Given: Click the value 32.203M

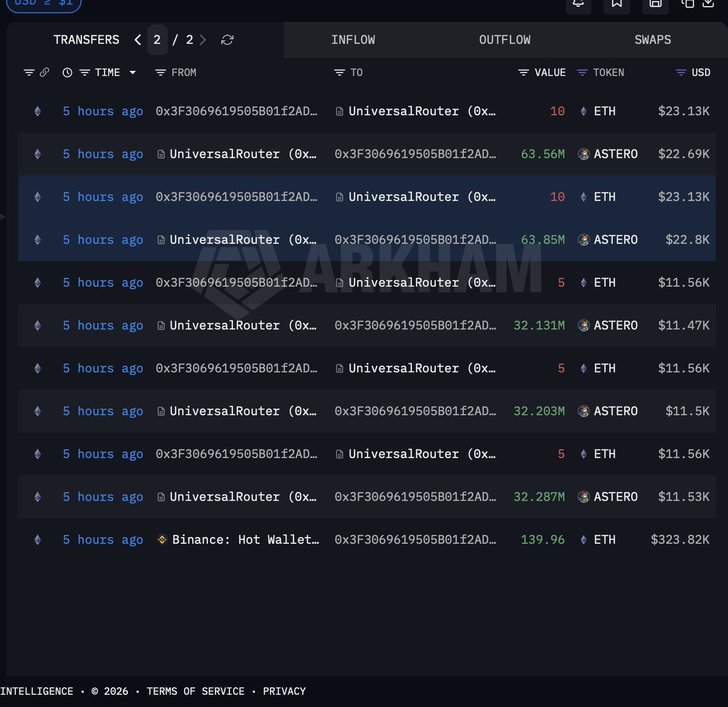Looking at the screenshot, I should (539, 411).
